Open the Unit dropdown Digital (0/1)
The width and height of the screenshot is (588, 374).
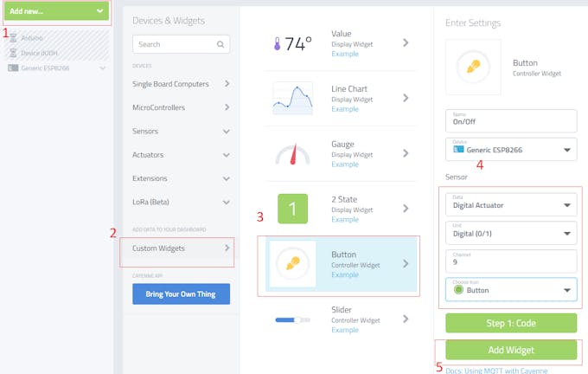(511, 233)
